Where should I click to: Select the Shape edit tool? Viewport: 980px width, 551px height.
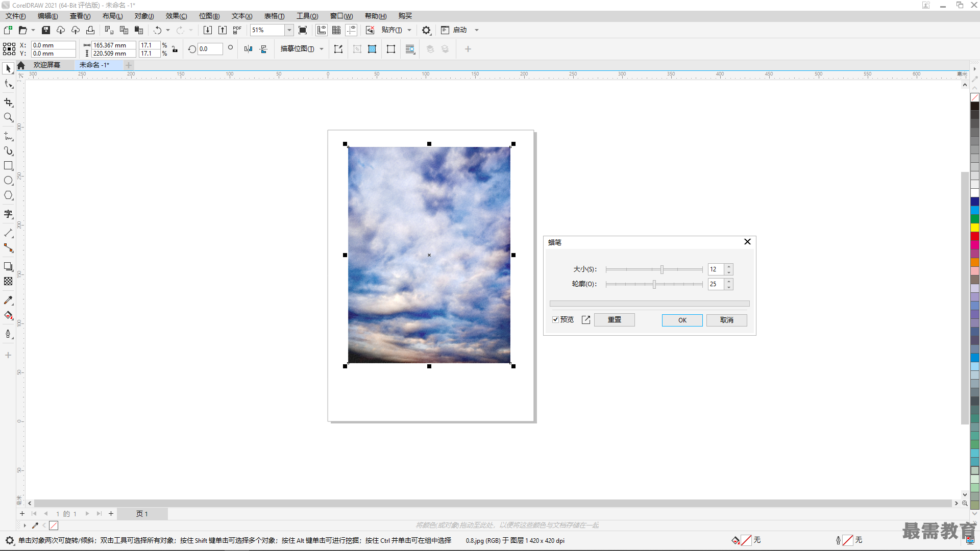pos(8,84)
